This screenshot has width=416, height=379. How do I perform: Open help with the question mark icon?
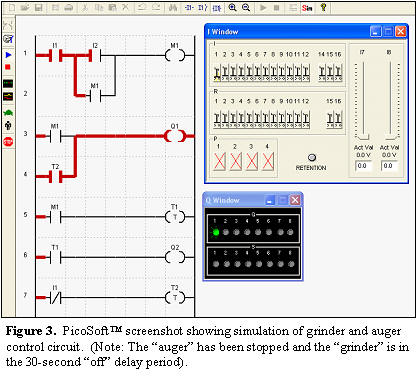323,8
